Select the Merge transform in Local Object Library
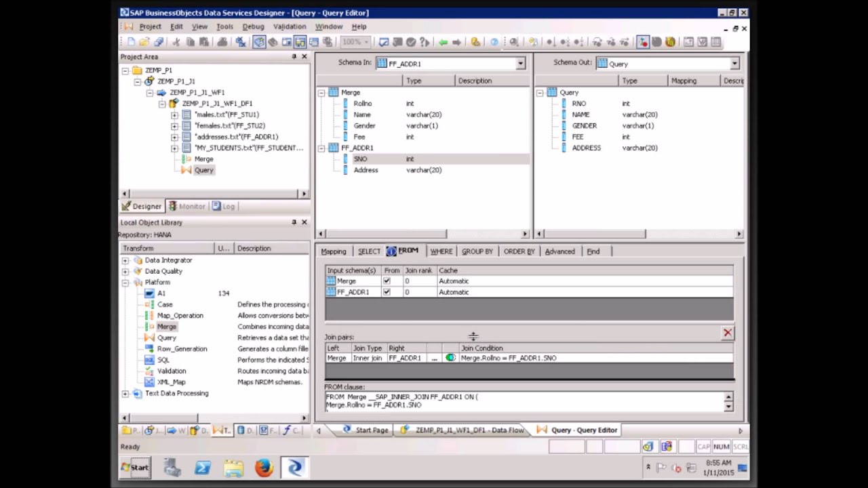This screenshot has height=488, width=868. (x=166, y=327)
